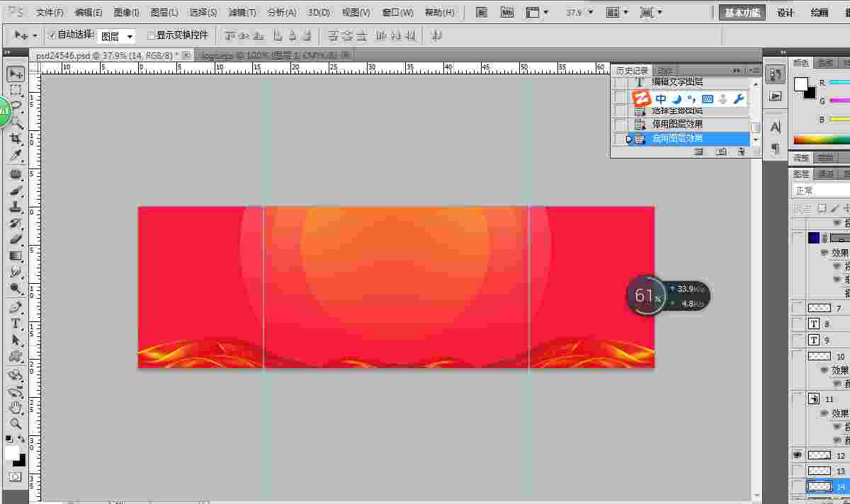Image resolution: width=850 pixels, height=504 pixels.
Task: Select the Hand tool
Action: click(16, 407)
